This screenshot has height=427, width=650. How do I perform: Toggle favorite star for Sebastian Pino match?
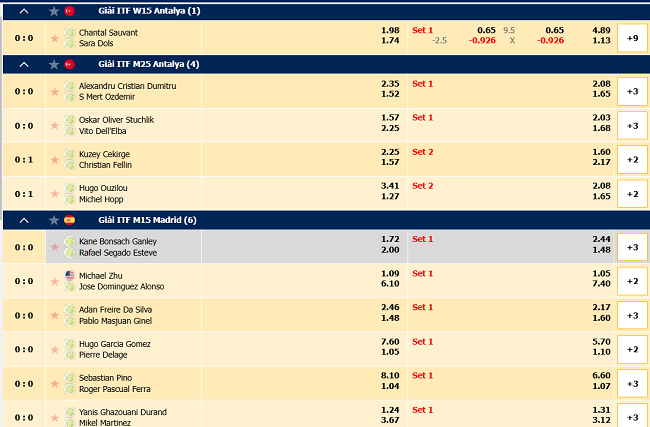(x=54, y=385)
